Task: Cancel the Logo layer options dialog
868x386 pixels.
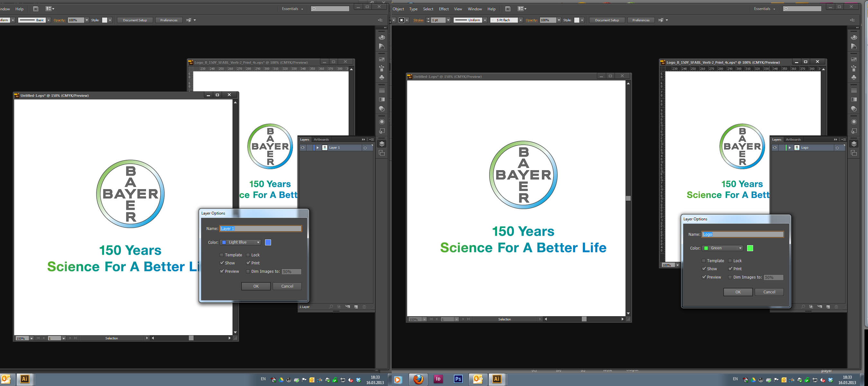Action: (769, 292)
